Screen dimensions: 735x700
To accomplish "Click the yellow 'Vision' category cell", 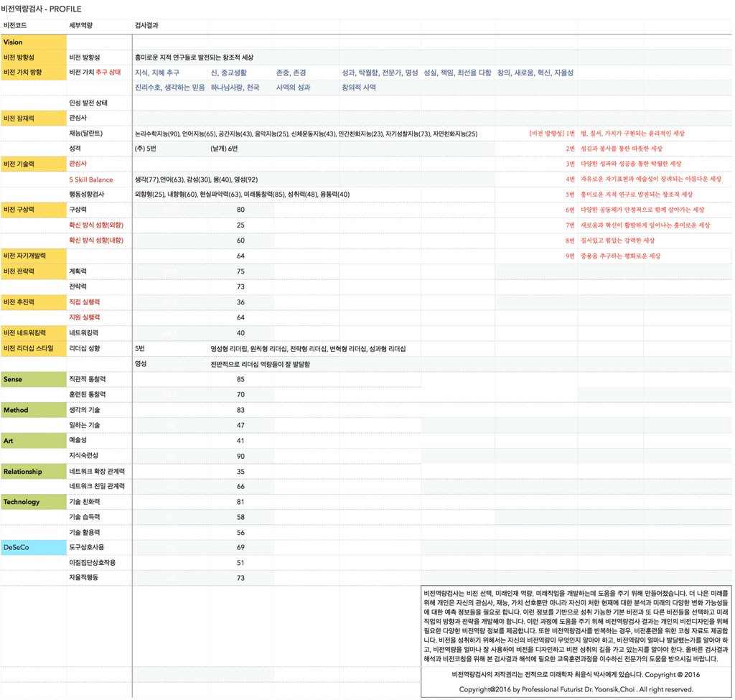I will click(x=34, y=42).
